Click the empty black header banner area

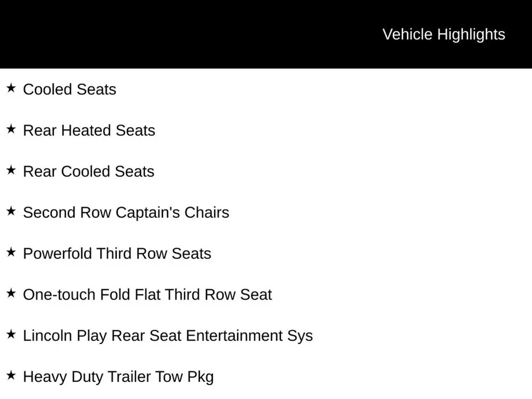tap(156, 34)
